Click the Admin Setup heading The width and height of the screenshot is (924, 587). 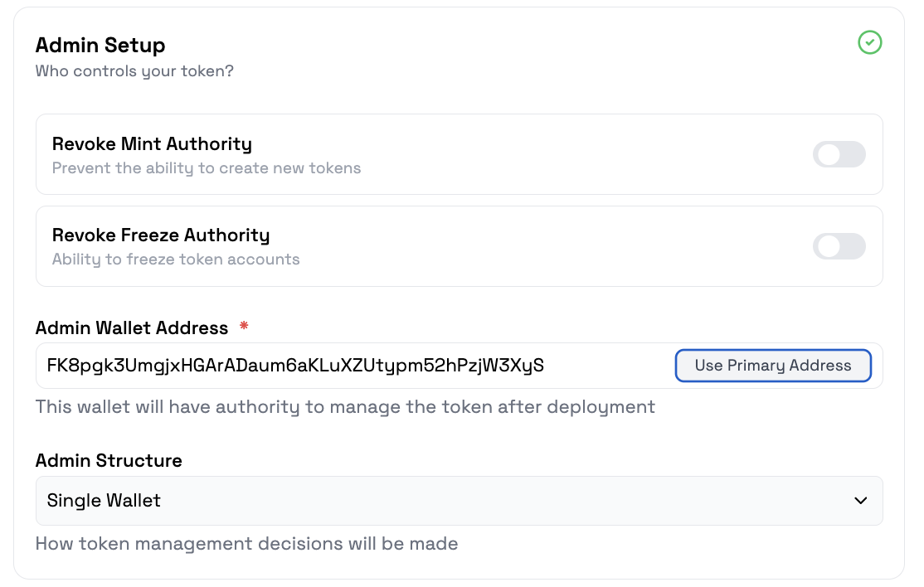coord(100,46)
